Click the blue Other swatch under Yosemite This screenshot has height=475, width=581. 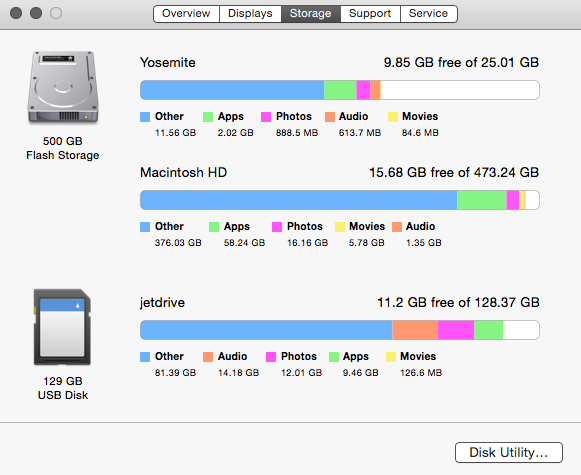[x=145, y=117]
